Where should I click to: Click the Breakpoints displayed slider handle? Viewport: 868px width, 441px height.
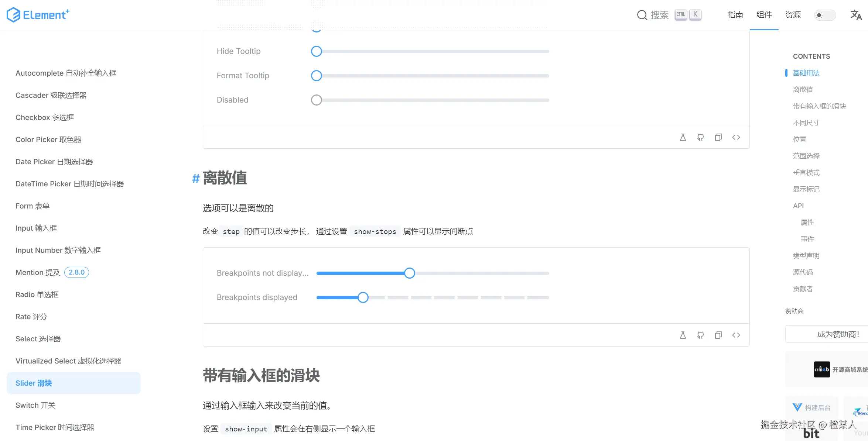click(363, 297)
